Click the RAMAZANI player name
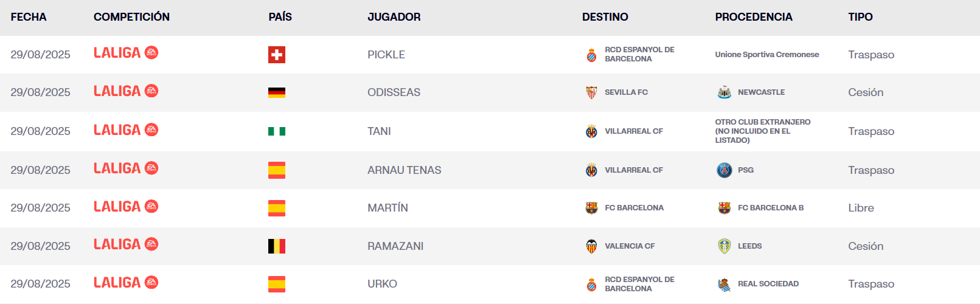The width and height of the screenshot is (980, 304). [x=395, y=246]
